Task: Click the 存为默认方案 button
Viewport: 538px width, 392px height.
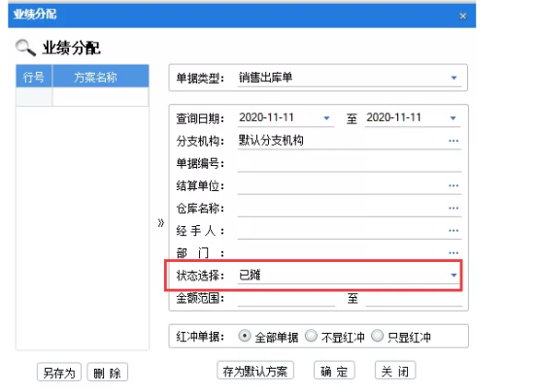Action: pos(255,371)
